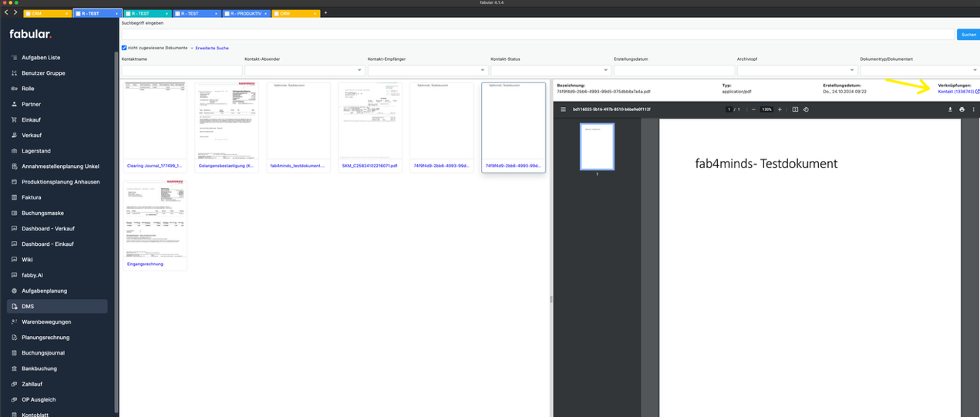Click the Erstellungsdatum input field
The width and height of the screenshot is (980, 417).
(x=675, y=70)
